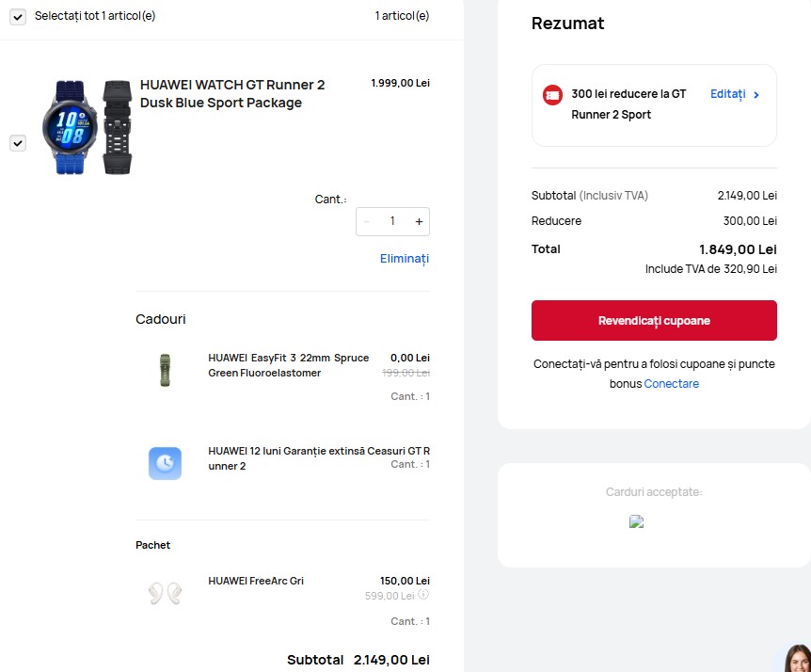Click the EasyFit green strap image
811x672 pixels.
(x=165, y=370)
